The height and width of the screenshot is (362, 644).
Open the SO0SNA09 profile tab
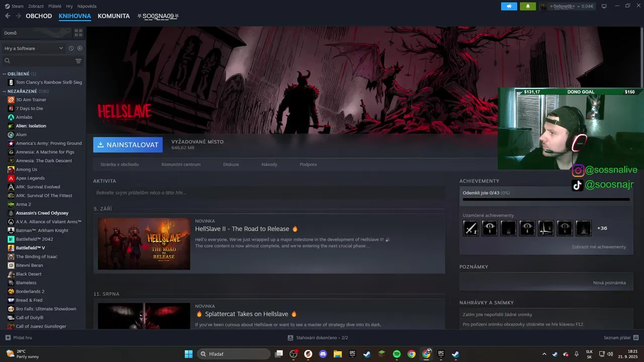(158, 16)
